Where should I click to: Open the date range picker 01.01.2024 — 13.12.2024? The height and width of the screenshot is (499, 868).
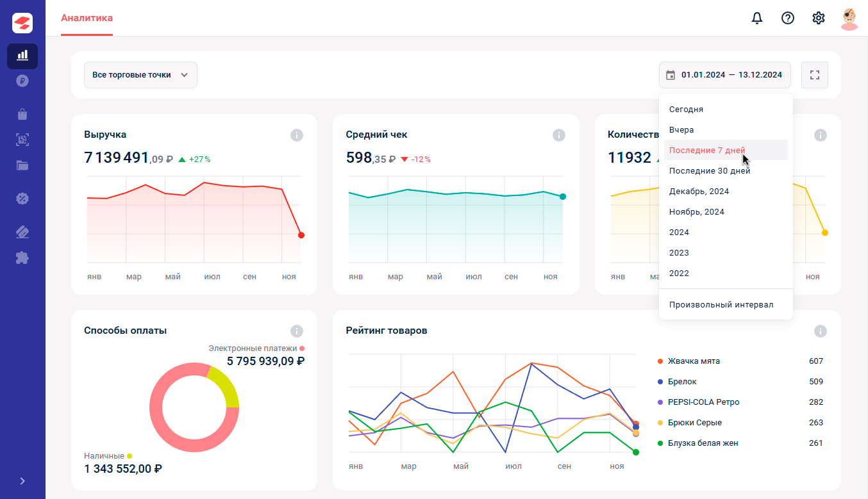click(x=725, y=75)
